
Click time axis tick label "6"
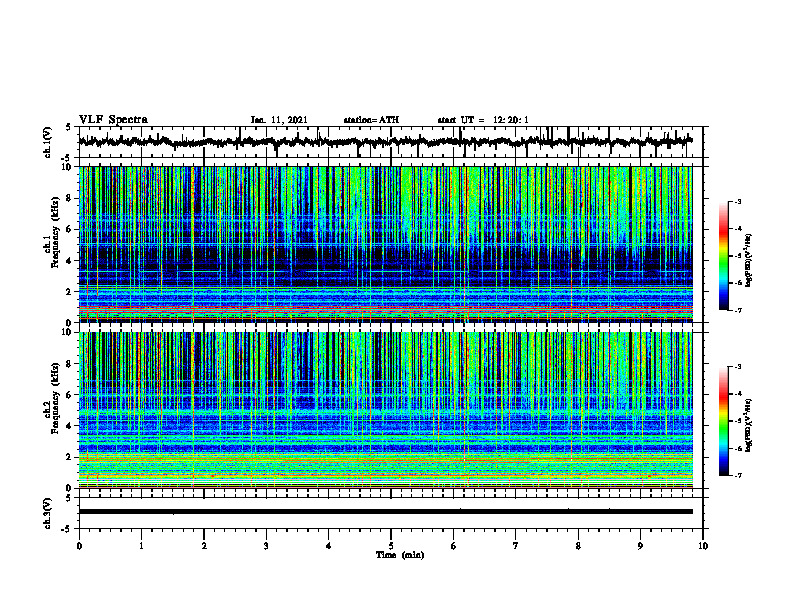(x=453, y=546)
